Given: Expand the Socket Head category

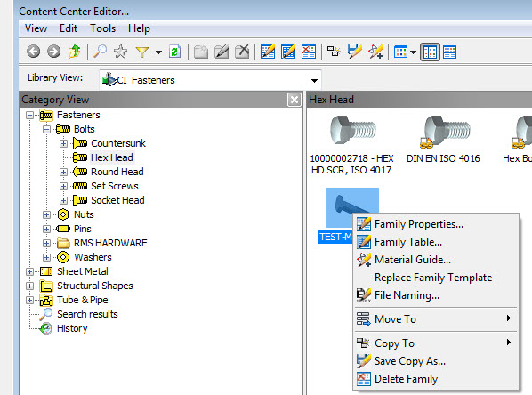Looking at the screenshot, I should (x=63, y=201).
